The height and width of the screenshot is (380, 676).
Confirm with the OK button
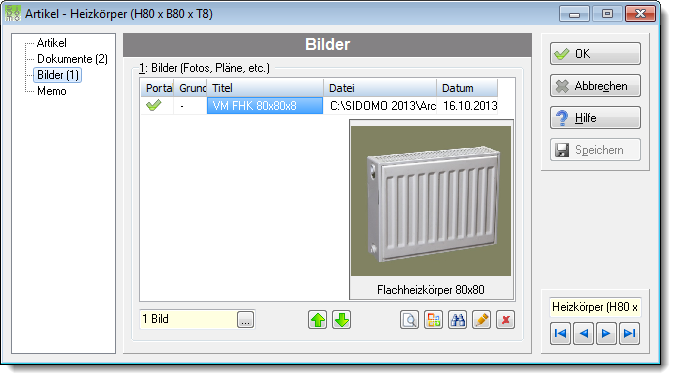[595, 54]
